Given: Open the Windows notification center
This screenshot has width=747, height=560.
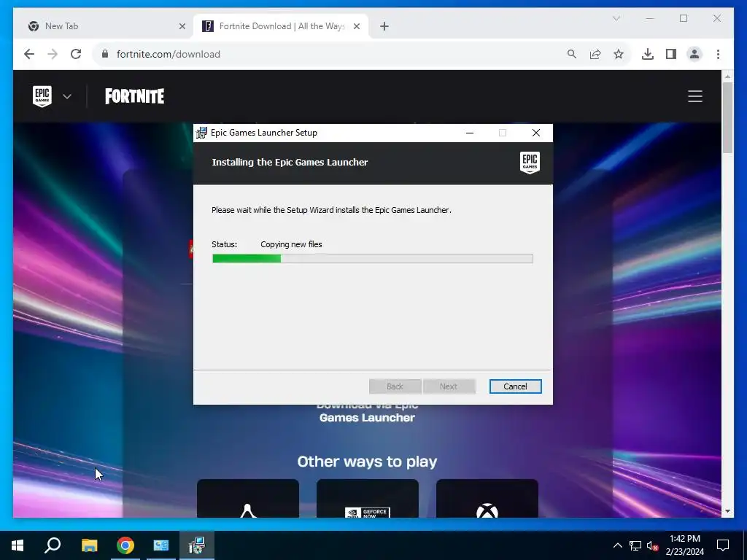Looking at the screenshot, I should point(723,545).
